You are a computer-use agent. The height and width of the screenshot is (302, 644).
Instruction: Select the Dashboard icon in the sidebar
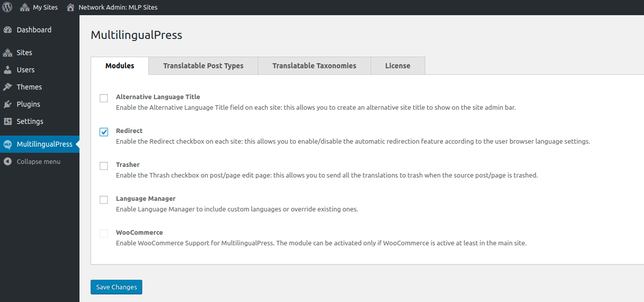click(x=8, y=29)
